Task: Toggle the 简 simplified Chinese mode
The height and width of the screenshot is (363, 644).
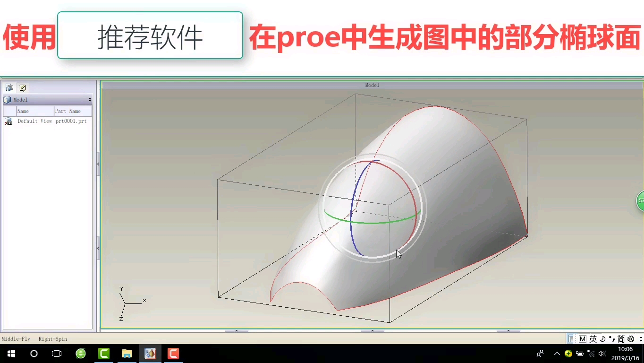Action: click(x=621, y=339)
